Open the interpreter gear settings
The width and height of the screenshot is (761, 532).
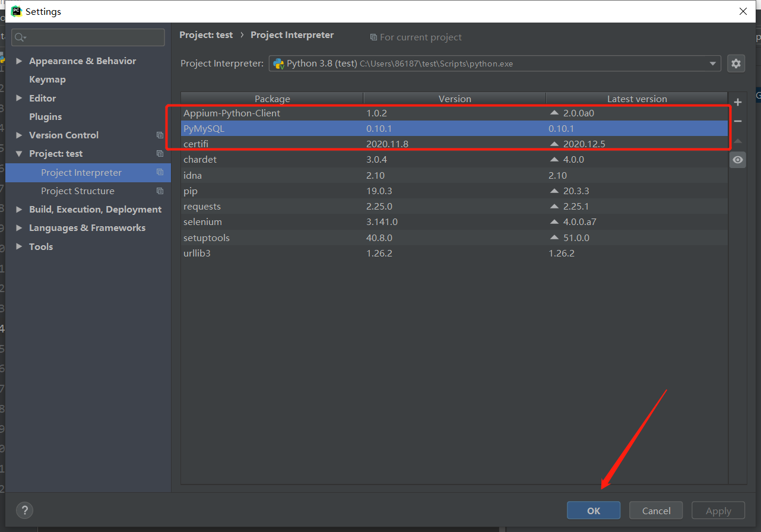coord(736,64)
